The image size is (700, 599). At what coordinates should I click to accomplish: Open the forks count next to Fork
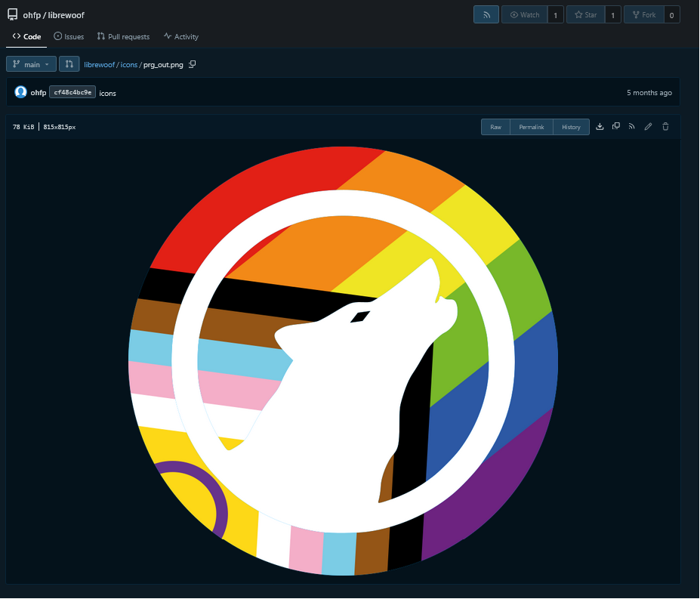672,15
